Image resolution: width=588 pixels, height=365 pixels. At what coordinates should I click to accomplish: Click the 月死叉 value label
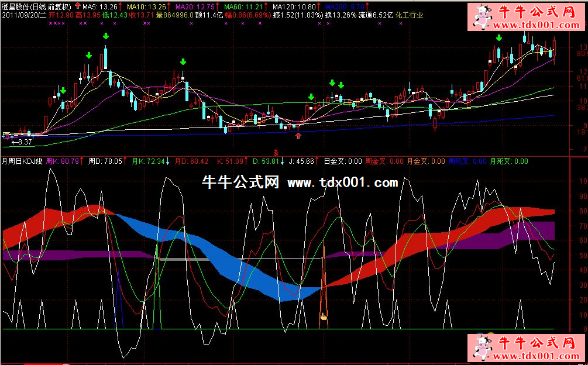(x=509, y=161)
